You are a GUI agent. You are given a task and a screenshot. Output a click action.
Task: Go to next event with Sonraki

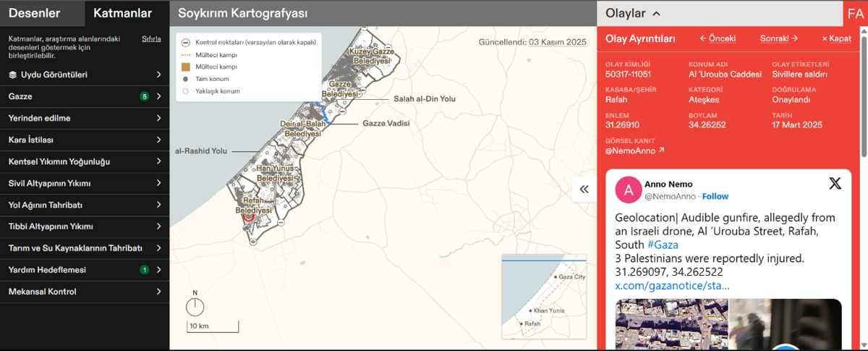(x=778, y=38)
